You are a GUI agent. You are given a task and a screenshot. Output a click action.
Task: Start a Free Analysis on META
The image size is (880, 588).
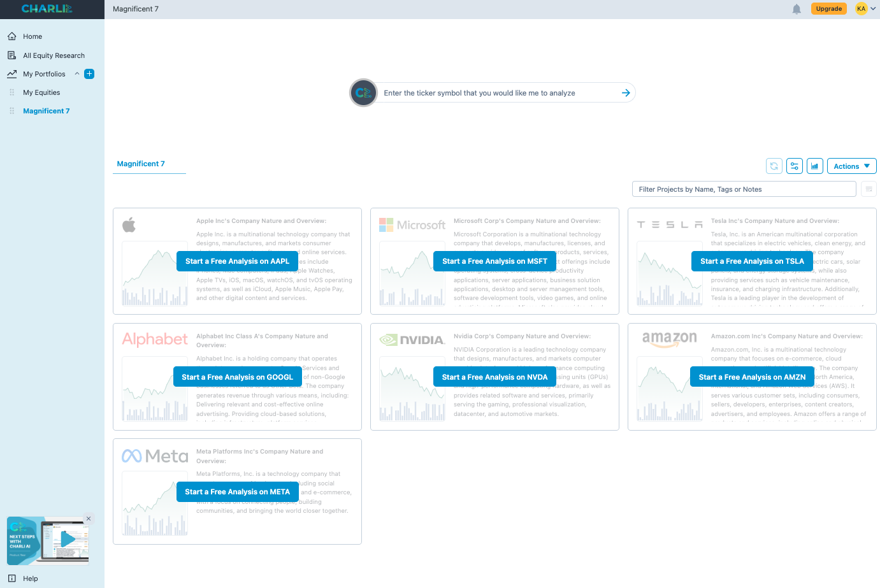(237, 492)
